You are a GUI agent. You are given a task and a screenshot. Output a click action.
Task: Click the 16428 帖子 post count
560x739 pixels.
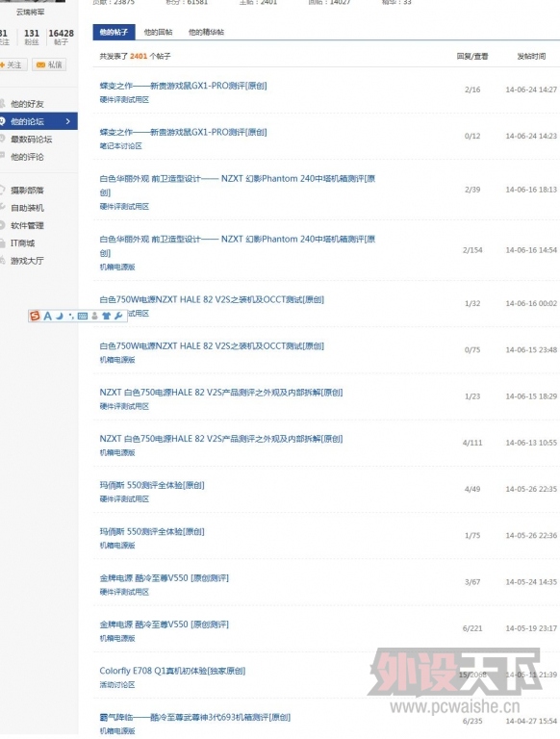pos(61,37)
